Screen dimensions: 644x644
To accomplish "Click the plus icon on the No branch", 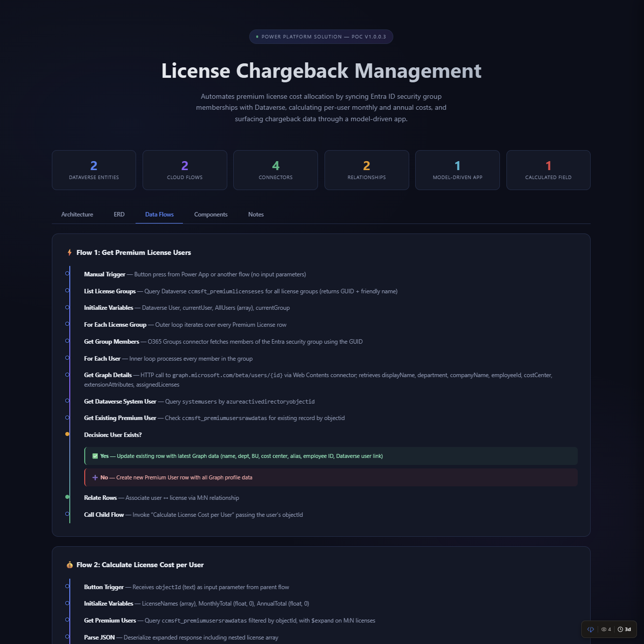I will pos(95,477).
